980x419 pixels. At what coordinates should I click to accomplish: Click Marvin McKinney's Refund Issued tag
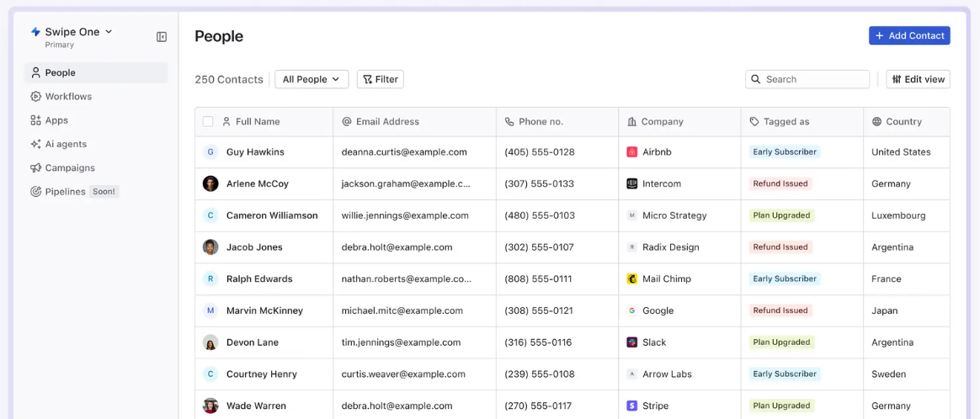pyautogui.click(x=780, y=310)
